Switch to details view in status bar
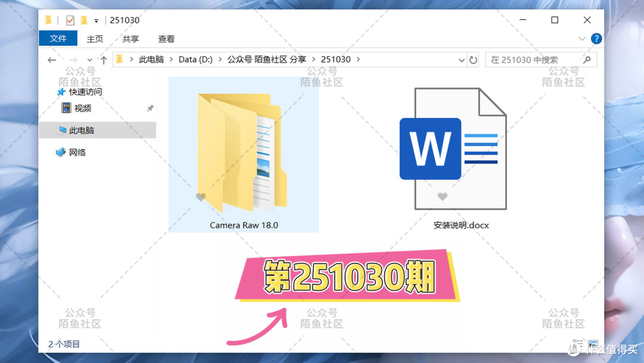 [578, 344]
